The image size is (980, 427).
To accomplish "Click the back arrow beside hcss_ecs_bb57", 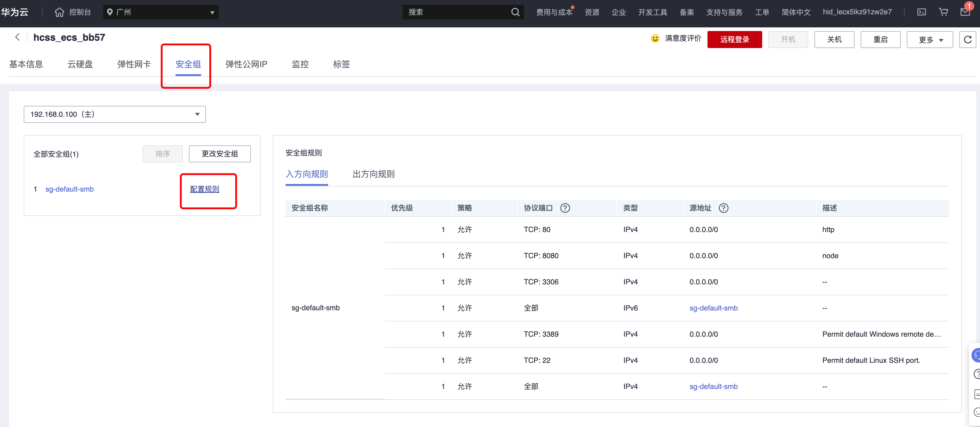I will point(17,37).
